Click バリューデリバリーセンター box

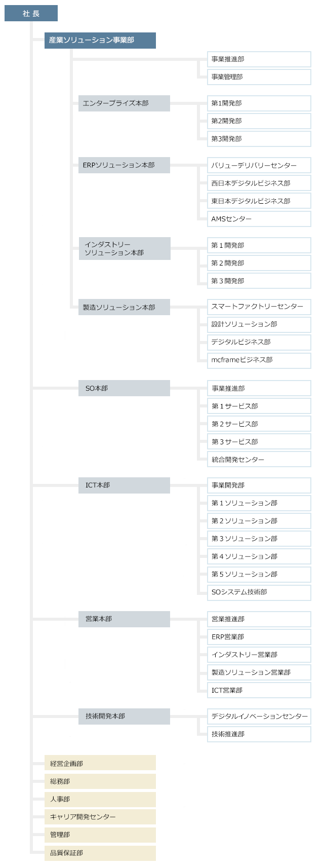[x=259, y=166]
